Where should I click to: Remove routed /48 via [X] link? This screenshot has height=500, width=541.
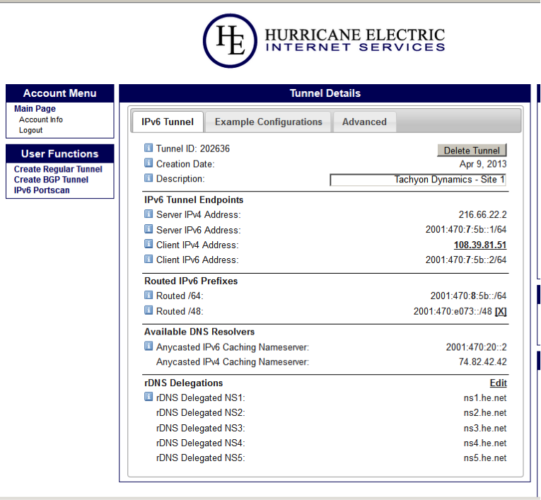pos(501,312)
